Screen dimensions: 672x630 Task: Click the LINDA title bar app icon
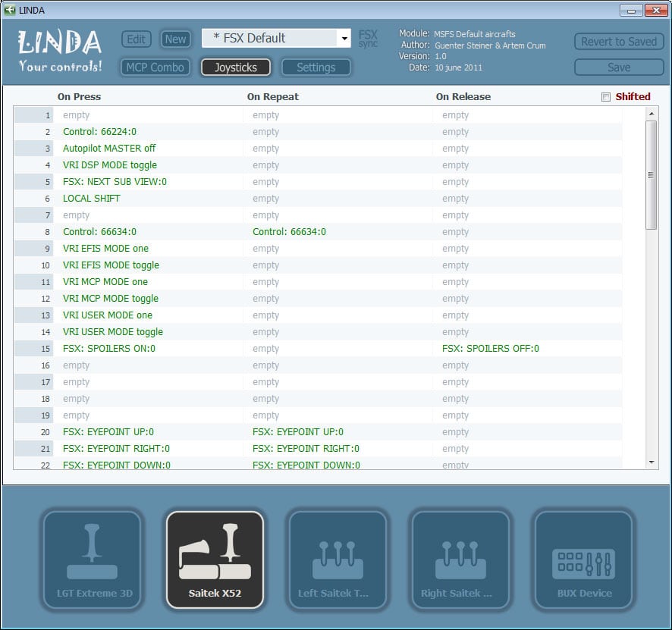pyautogui.click(x=10, y=10)
